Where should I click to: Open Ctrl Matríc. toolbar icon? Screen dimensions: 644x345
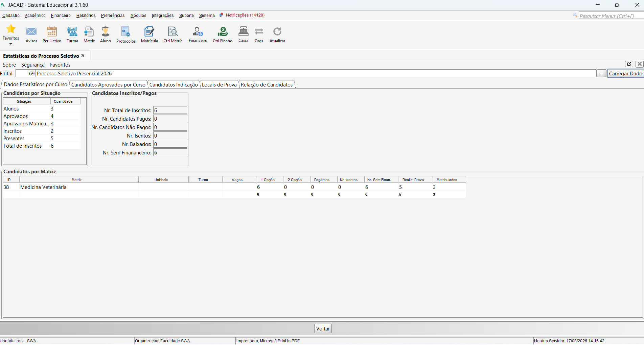point(173,32)
